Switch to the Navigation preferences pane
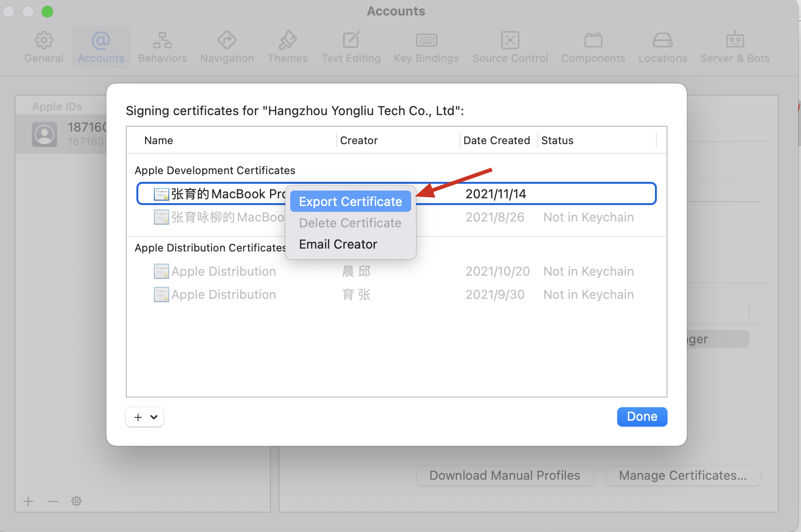801x532 pixels. pos(227,47)
